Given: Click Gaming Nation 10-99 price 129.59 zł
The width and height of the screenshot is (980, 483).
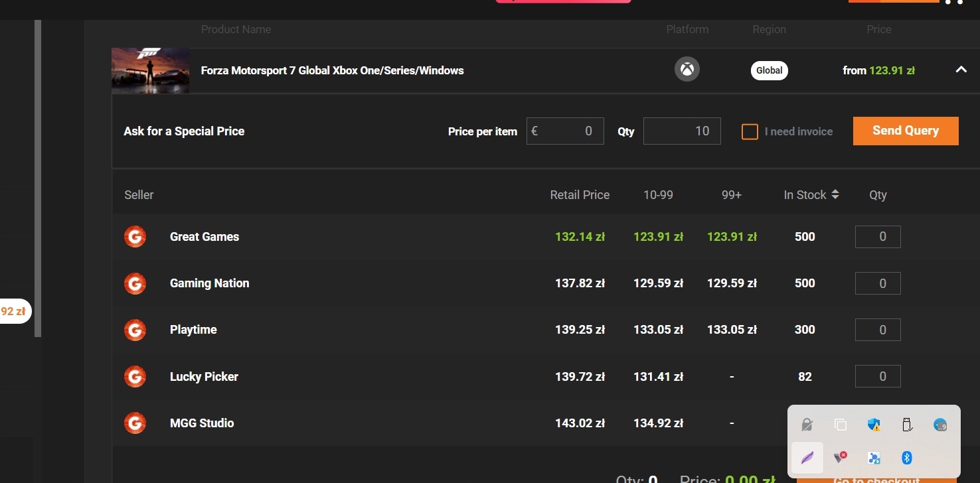Looking at the screenshot, I should (658, 283).
